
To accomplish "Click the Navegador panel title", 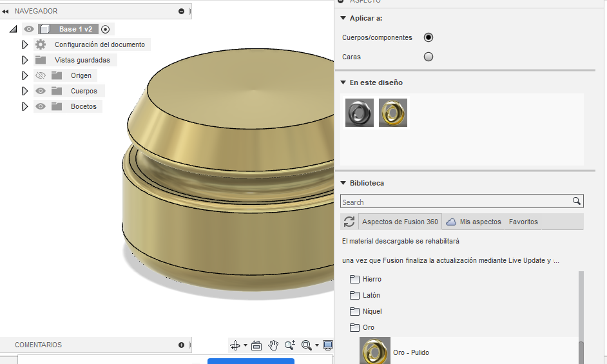I will pyautogui.click(x=36, y=11).
